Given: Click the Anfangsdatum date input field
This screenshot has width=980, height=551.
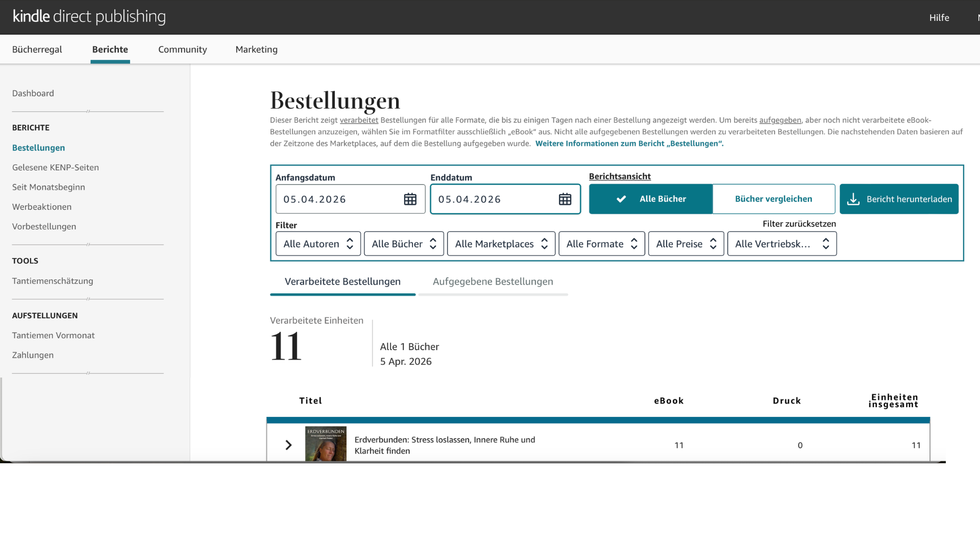Looking at the screenshot, I should (x=337, y=199).
